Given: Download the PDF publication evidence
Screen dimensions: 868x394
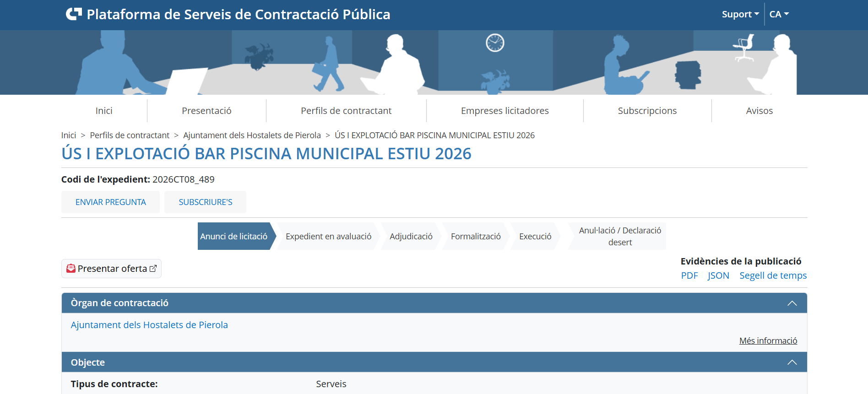Looking at the screenshot, I should tap(689, 275).
